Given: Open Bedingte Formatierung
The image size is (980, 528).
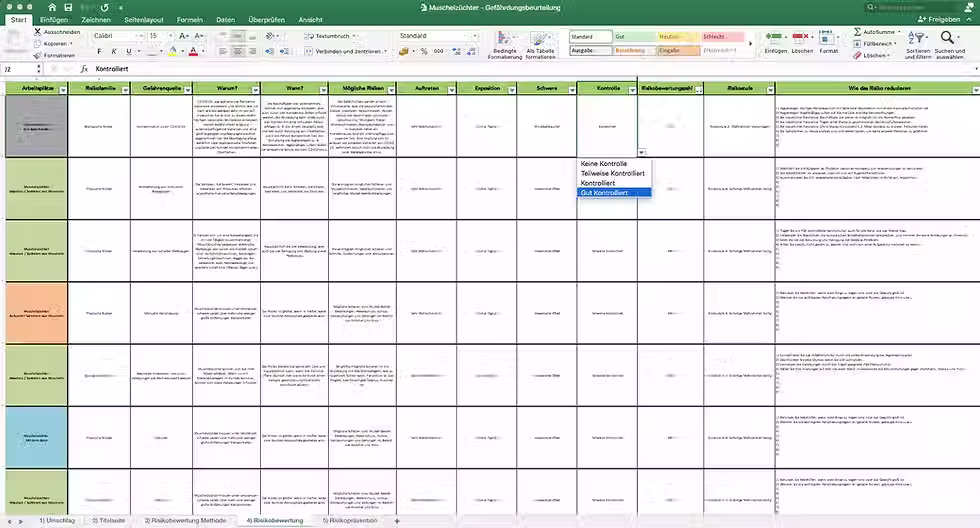Looking at the screenshot, I should tap(504, 45).
